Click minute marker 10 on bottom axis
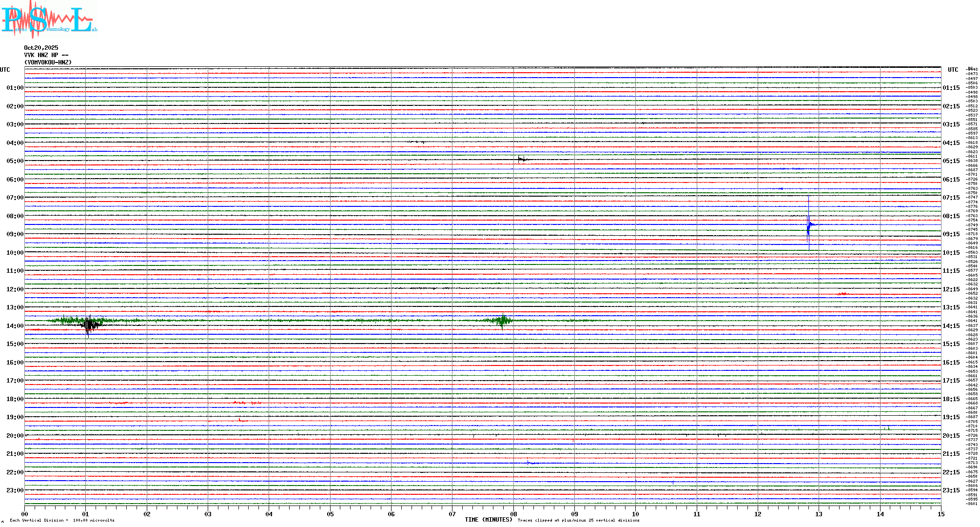This screenshot has width=980, height=527. pyautogui.click(x=635, y=514)
